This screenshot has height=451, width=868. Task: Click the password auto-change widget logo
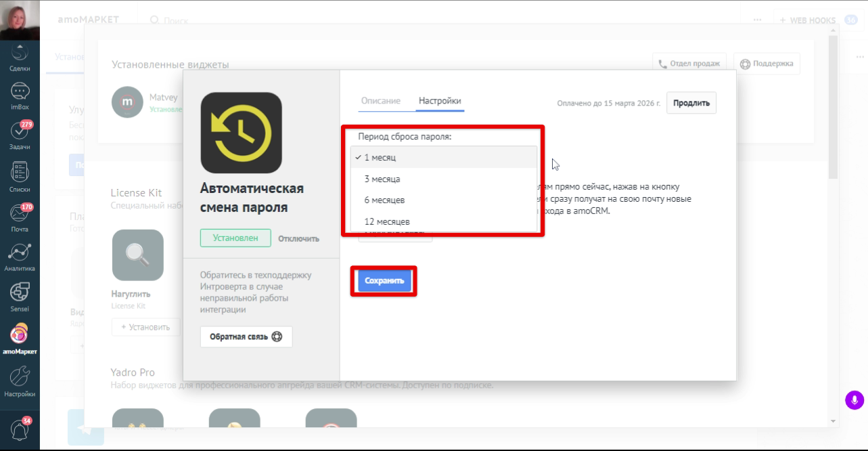pos(241,133)
